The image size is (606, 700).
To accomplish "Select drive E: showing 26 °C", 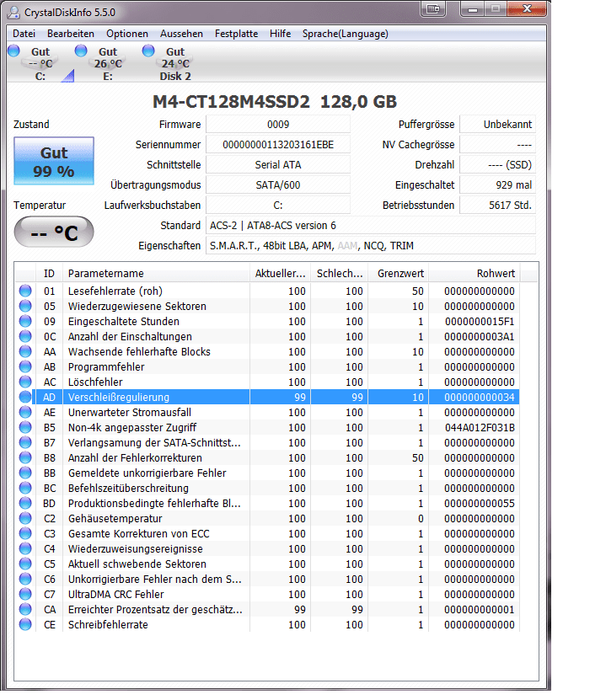I will point(108,64).
